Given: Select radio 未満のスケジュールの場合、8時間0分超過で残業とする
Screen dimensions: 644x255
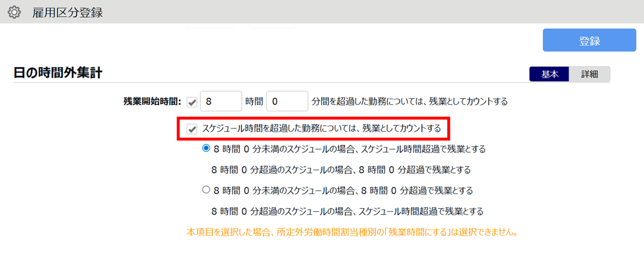Looking at the screenshot, I should (205, 190).
